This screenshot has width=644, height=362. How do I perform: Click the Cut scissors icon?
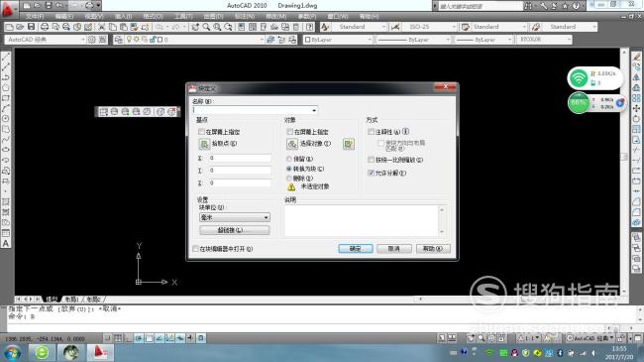click(101, 27)
